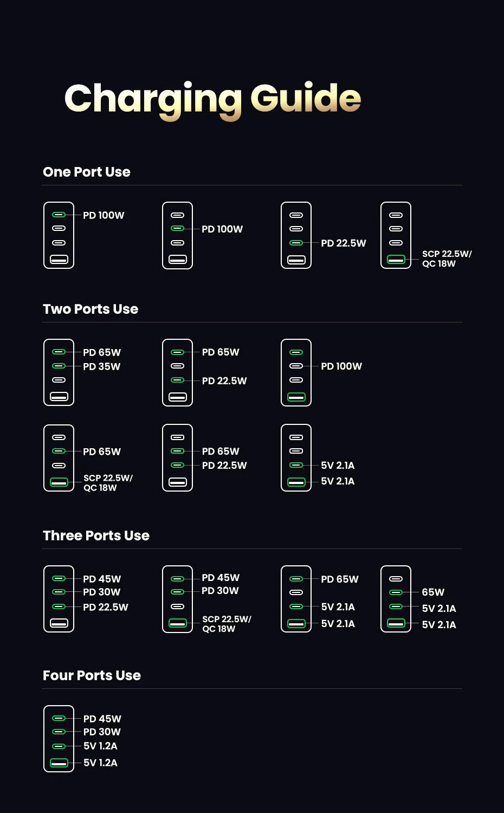Click the Two Ports charger icon with PD 65W and SCP 22.5W
Screen dimensions: 504x813
point(59,458)
